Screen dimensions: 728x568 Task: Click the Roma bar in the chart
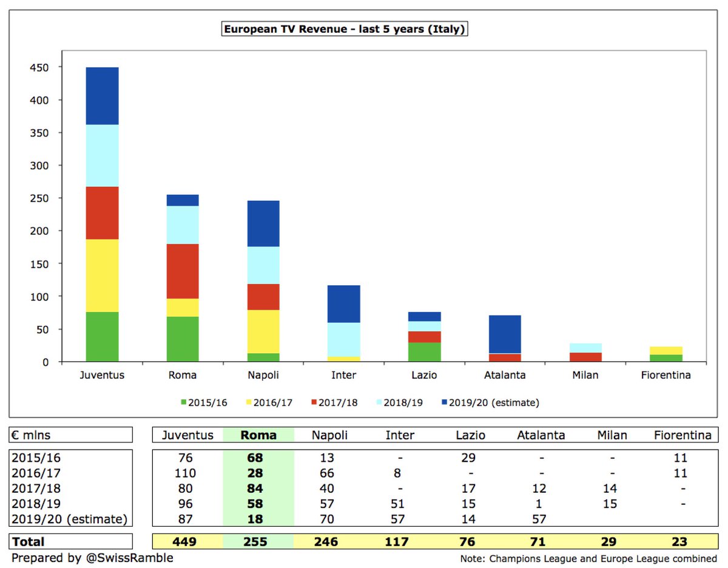click(183, 278)
